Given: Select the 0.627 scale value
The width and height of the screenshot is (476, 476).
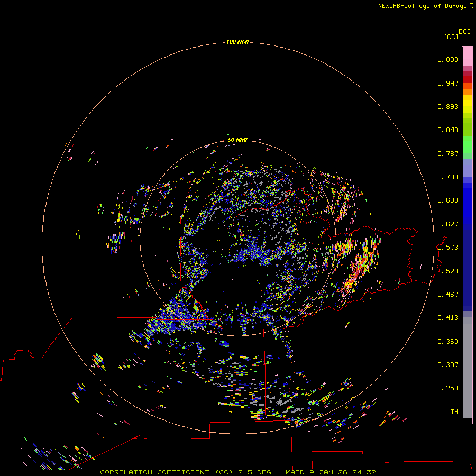Looking at the screenshot, I should tap(448, 224).
